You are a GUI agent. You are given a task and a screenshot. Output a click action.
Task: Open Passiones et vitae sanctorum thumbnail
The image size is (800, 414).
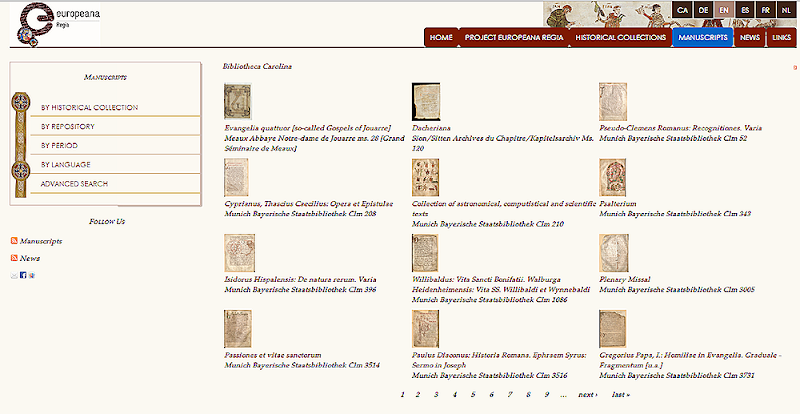click(238, 329)
